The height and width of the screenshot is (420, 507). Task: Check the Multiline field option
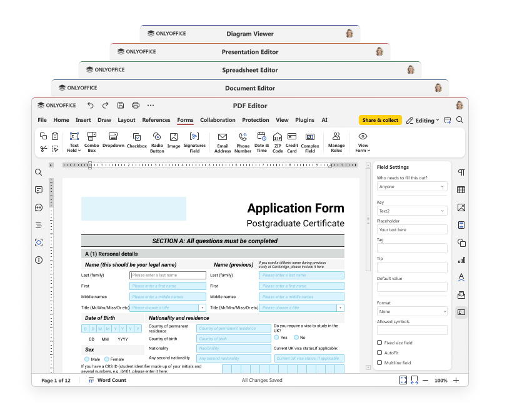point(378,362)
